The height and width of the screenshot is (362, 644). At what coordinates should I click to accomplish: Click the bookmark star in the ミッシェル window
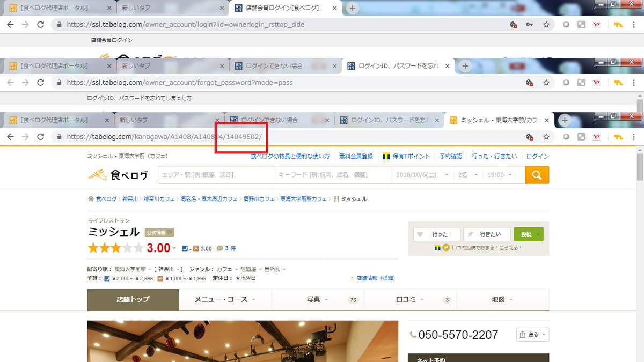pyautogui.click(x=546, y=137)
